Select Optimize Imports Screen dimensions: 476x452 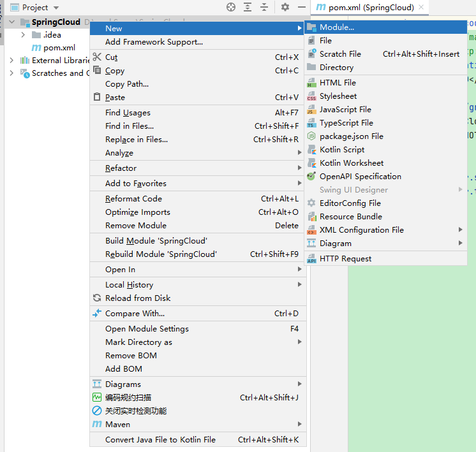pos(198,212)
